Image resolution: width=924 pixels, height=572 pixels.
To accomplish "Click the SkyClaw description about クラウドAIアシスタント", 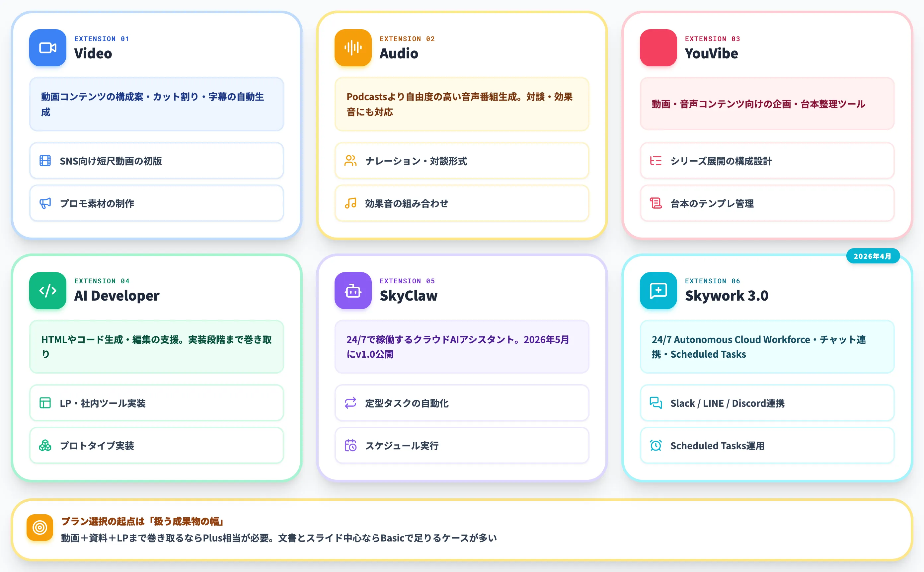I will pos(462,346).
